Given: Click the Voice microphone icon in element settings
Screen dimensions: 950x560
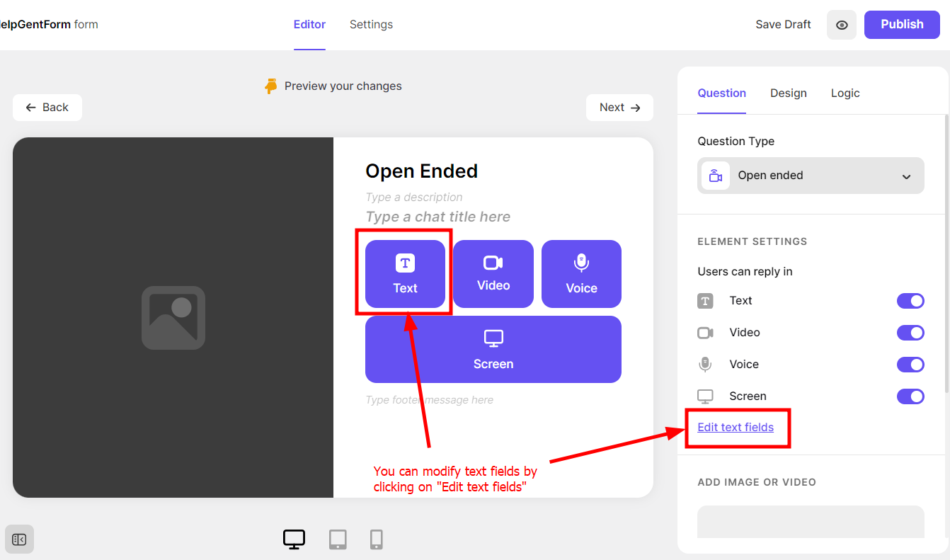Looking at the screenshot, I should (705, 365).
